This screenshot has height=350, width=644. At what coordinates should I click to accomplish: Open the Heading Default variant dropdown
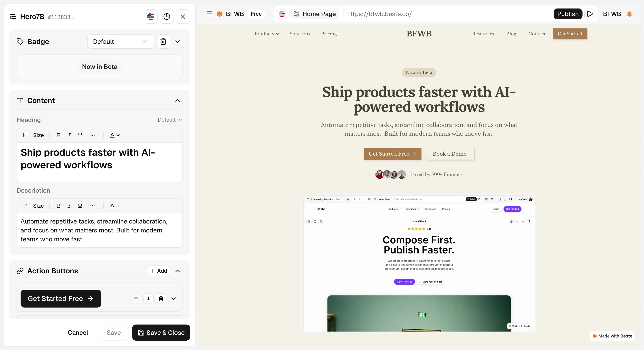pos(170,120)
